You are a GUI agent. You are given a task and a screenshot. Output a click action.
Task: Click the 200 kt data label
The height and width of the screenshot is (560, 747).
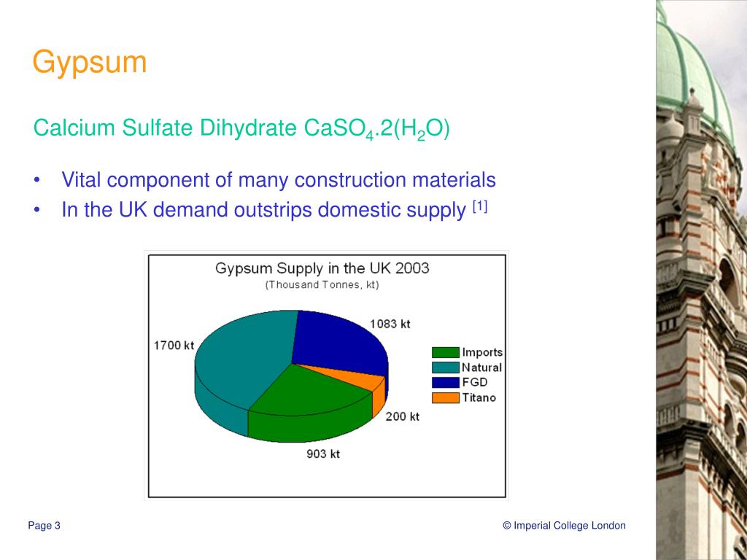point(402,418)
